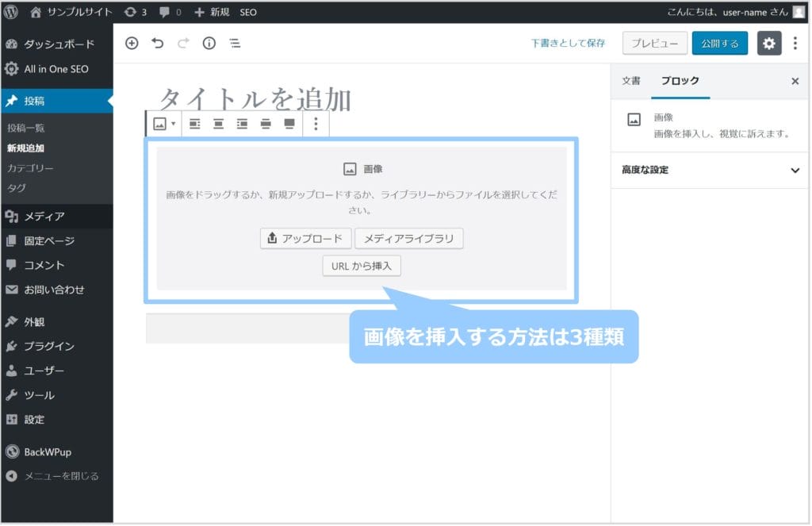The width and height of the screenshot is (812, 526).
Task: Close the block settings sidebar
Action: pyautogui.click(x=795, y=81)
